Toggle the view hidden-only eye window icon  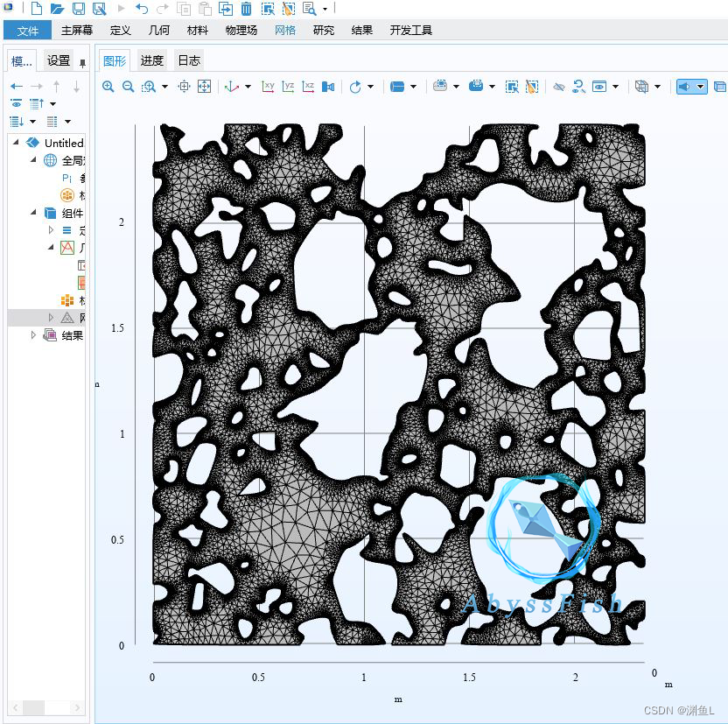coord(599,87)
